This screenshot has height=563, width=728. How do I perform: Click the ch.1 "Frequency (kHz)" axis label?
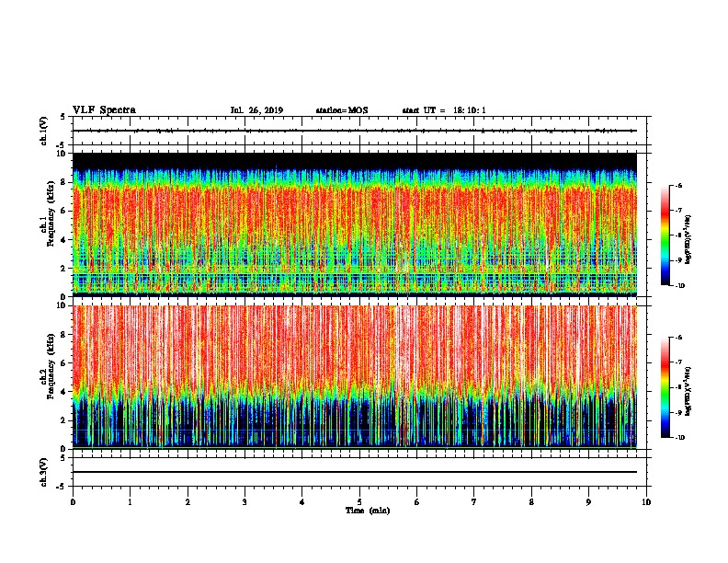coord(51,213)
